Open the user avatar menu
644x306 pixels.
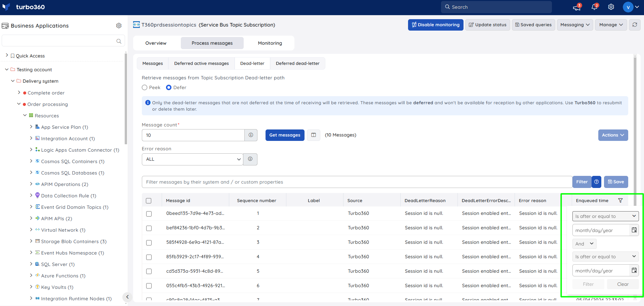pyautogui.click(x=631, y=7)
